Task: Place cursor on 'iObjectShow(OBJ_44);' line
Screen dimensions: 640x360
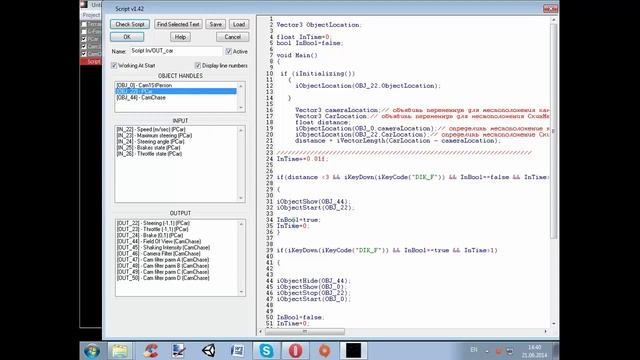Action: pos(313,202)
